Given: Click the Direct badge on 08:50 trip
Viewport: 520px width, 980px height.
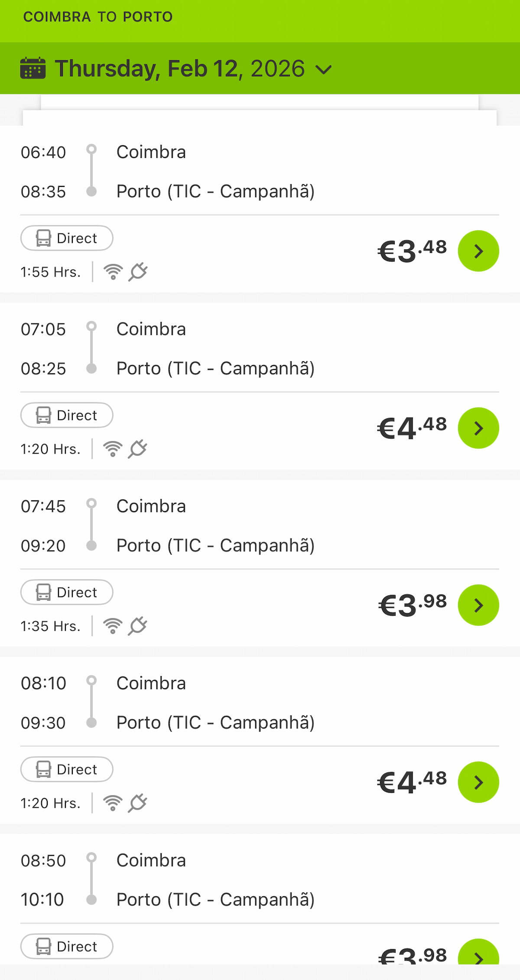Looking at the screenshot, I should click(67, 946).
